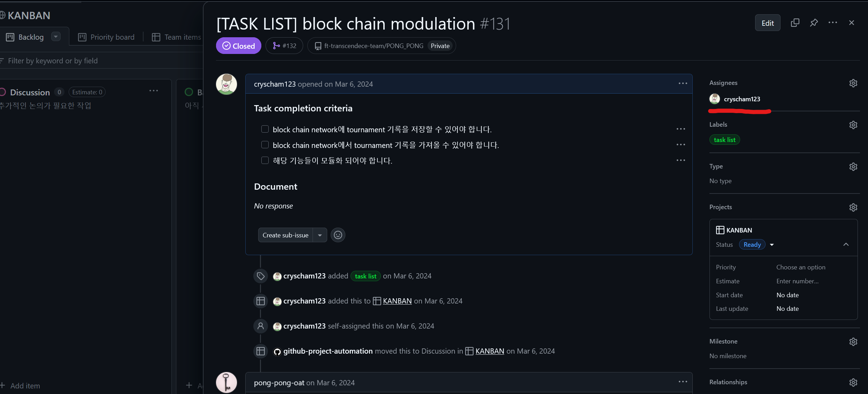The image size is (868, 394).
Task: Click the green task list label
Action: point(724,140)
